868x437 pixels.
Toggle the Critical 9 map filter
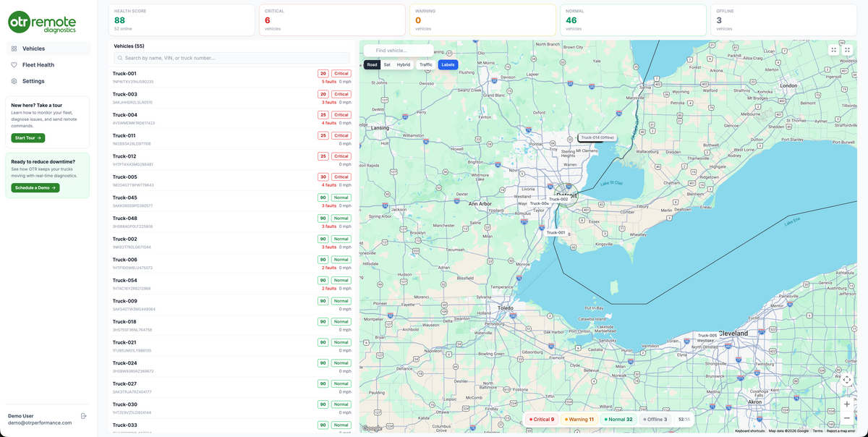click(x=542, y=419)
